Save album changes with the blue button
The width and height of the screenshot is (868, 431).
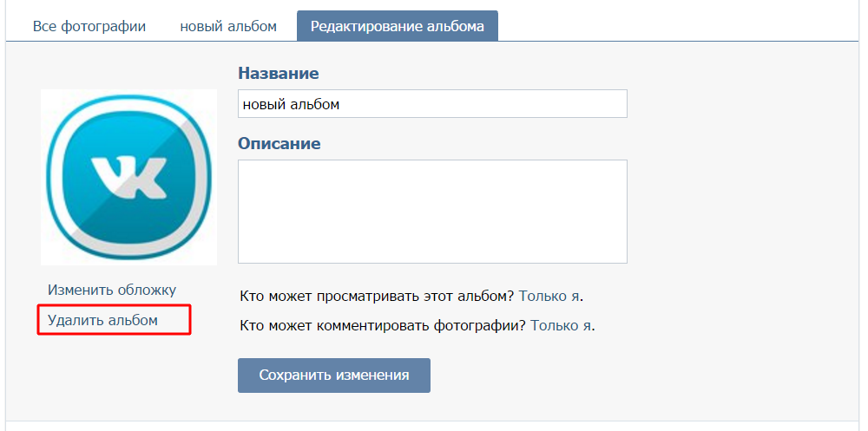point(334,375)
